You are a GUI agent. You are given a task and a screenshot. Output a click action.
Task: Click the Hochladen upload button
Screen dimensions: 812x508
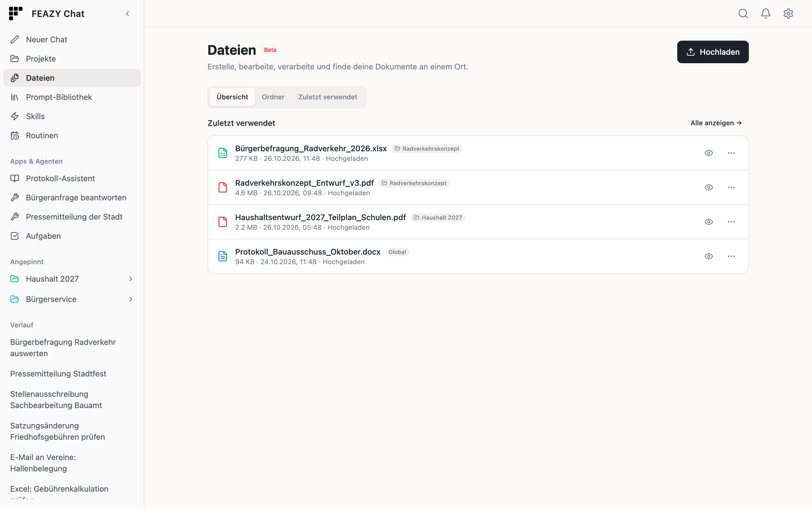(x=713, y=52)
